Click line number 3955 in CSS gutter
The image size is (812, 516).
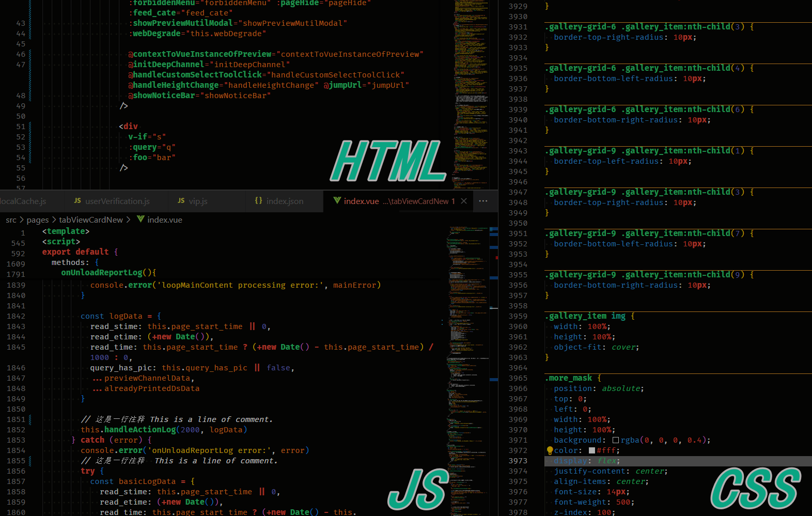coord(518,275)
